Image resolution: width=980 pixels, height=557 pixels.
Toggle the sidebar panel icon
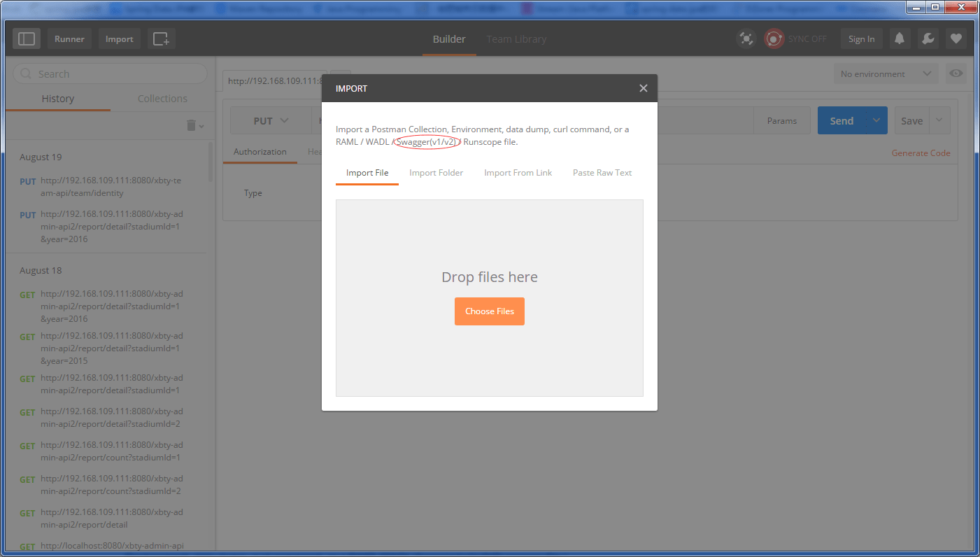click(26, 38)
